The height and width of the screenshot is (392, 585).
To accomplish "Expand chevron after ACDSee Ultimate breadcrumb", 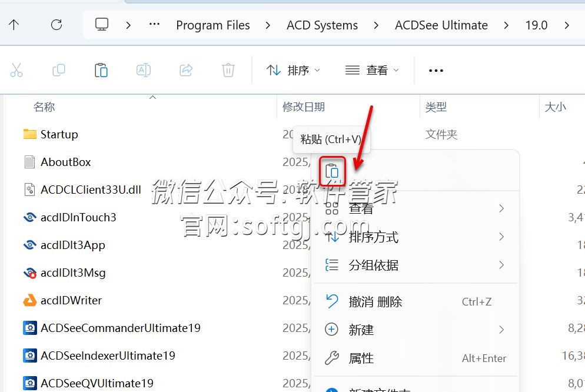I will 506,25.
